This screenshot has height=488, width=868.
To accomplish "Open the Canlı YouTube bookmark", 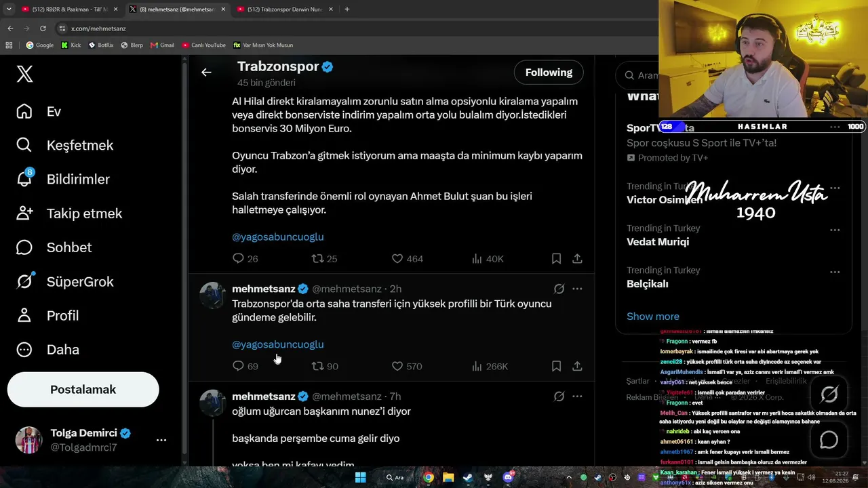I will coord(203,45).
